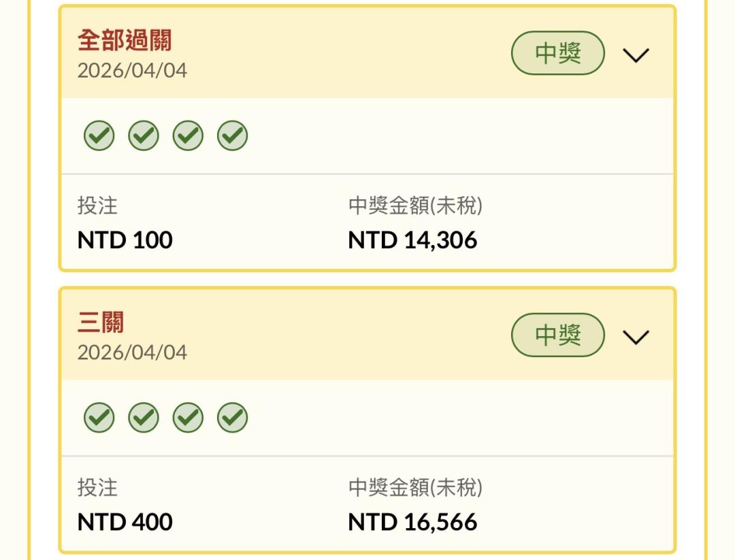The width and height of the screenshot is (735, 560).
Task: Click second checkmark icon in 全部過關 card
Action: click(144, 136)
